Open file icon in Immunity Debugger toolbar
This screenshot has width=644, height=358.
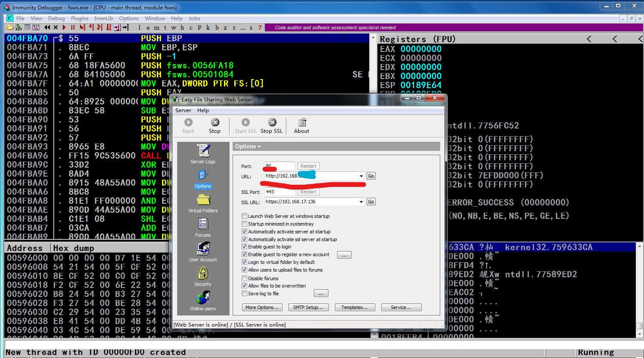10,27
